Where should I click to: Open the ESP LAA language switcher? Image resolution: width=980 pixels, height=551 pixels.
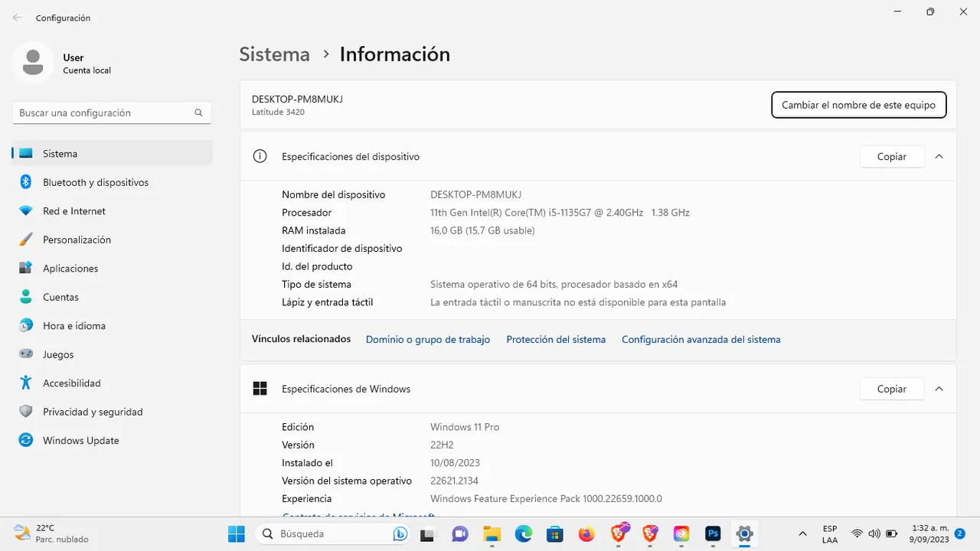(x=830, y=533)
